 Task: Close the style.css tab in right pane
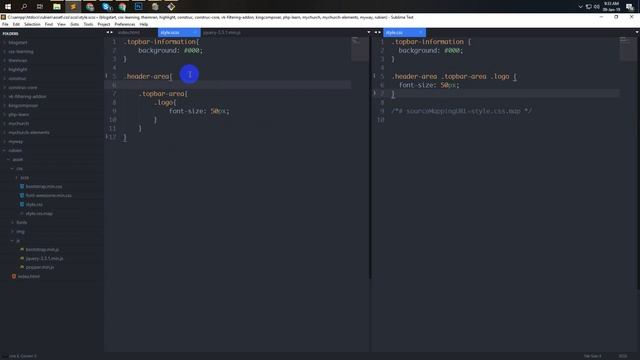coord(420,32)
